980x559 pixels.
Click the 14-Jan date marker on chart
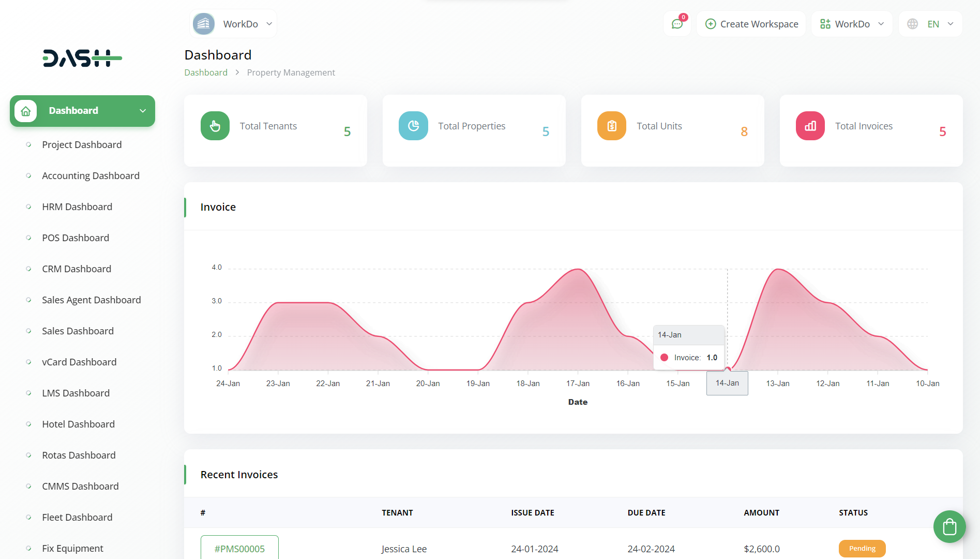727,384
